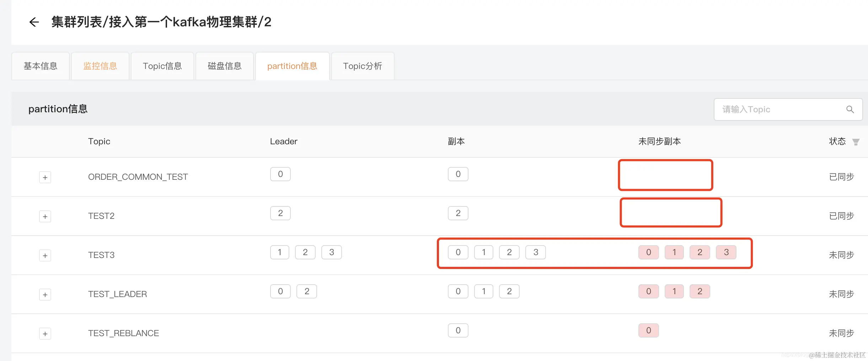The image size is (868, 361).
Task: Click pink unsynced badge 3 in TEST3 row
Action: [x=726, y=252]
